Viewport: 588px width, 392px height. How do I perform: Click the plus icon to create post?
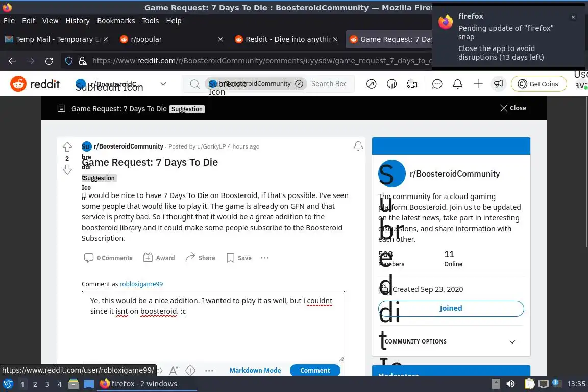point(478,84)
